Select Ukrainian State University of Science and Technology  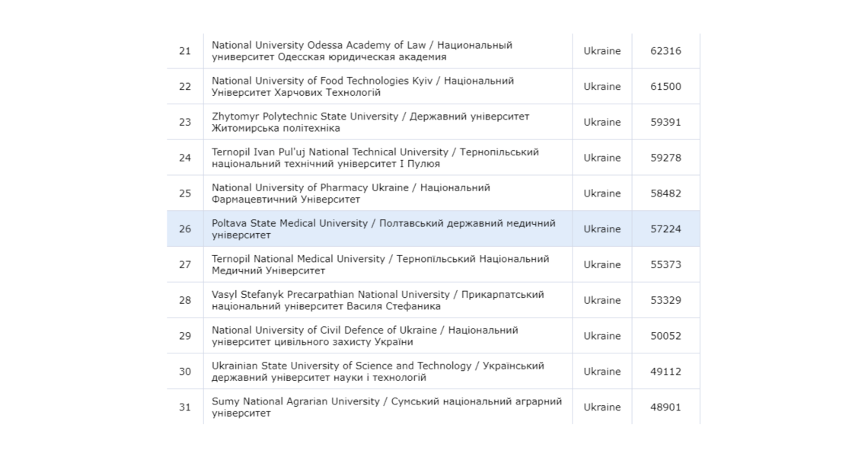pyautogui.click(x=378, y=372)
